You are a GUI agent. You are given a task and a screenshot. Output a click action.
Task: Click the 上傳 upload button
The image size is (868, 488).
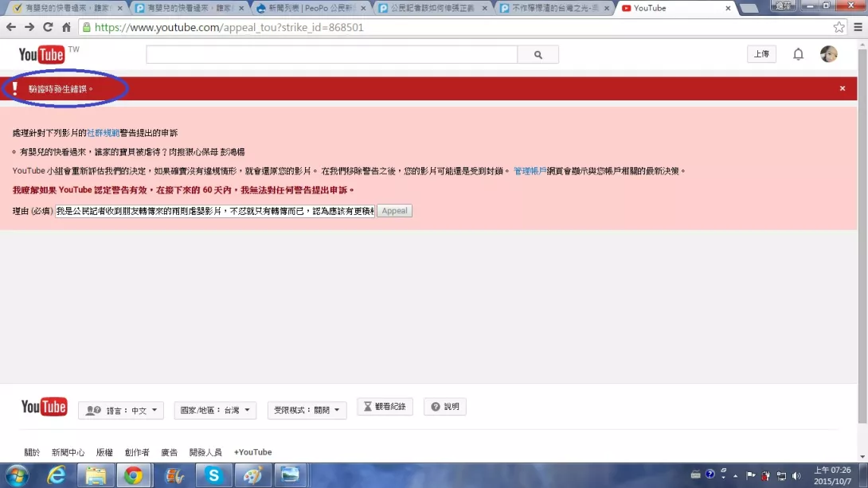[x=761, y=54]
